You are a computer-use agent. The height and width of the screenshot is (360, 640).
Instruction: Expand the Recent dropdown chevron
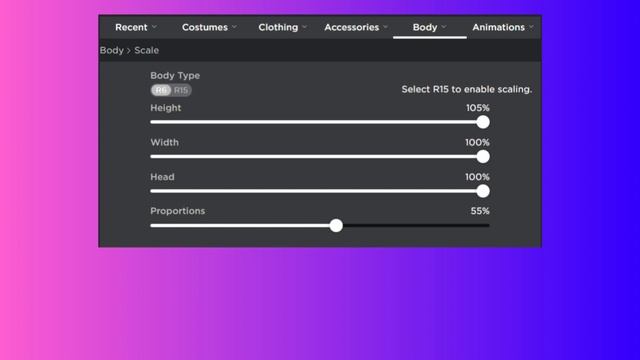[x=154, y=27]
